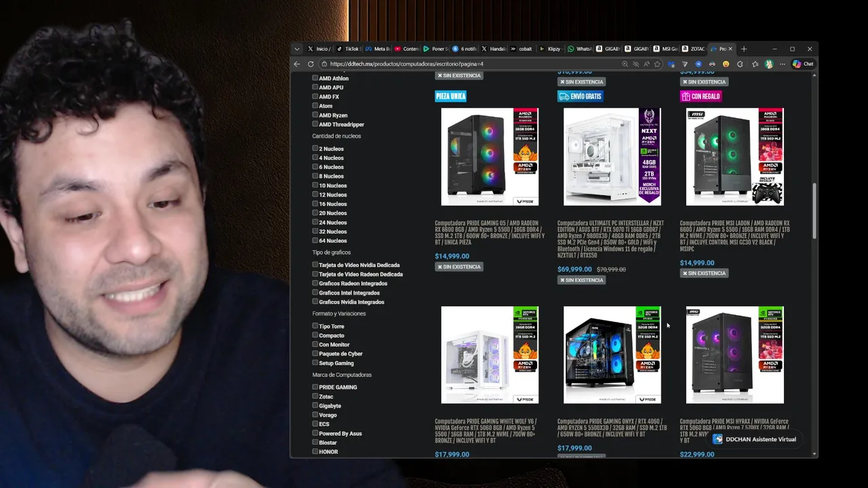Viewport: 868px width, 488px height.
Task: Open the favorites hub star-list icon
Action: pos(755,64)
